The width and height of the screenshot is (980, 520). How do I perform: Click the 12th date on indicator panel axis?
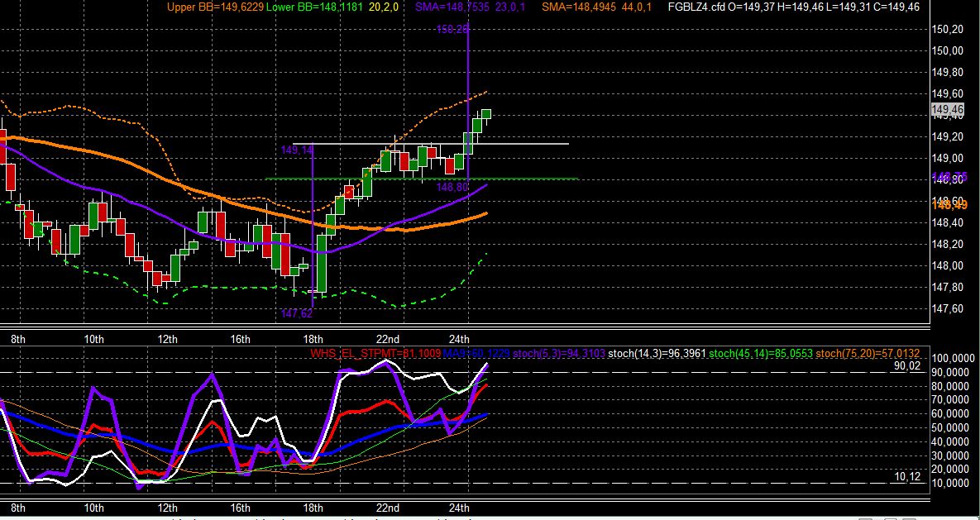(x=167, y=508)
